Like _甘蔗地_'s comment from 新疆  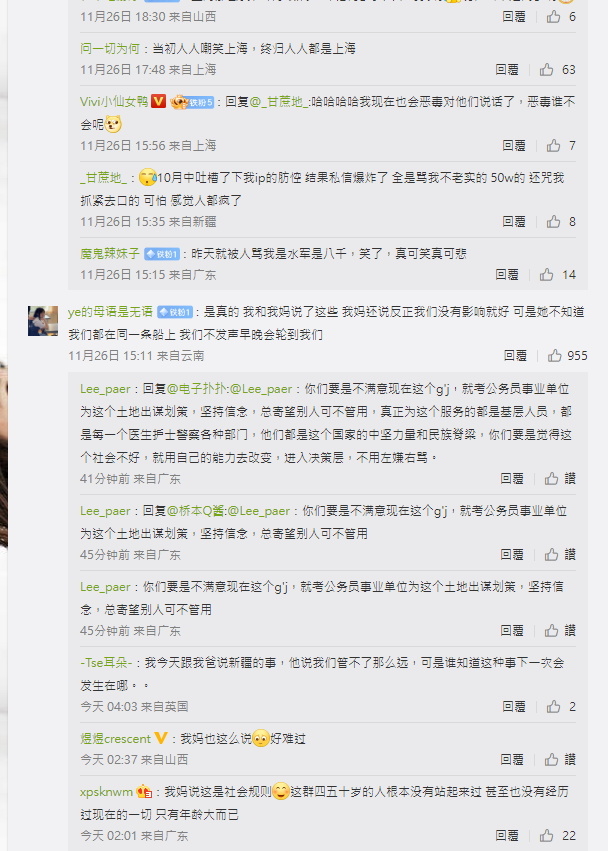click(553, 221)
